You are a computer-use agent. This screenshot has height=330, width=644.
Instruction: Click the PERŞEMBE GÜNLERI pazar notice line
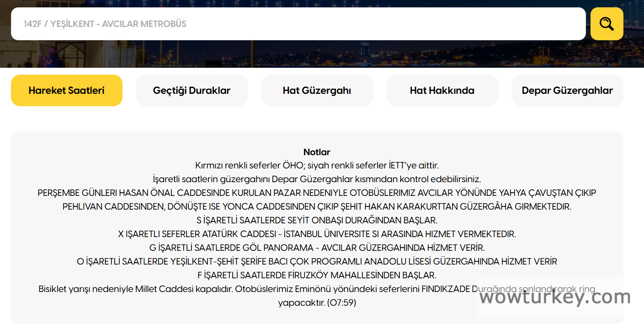click(x=317, y=193)
